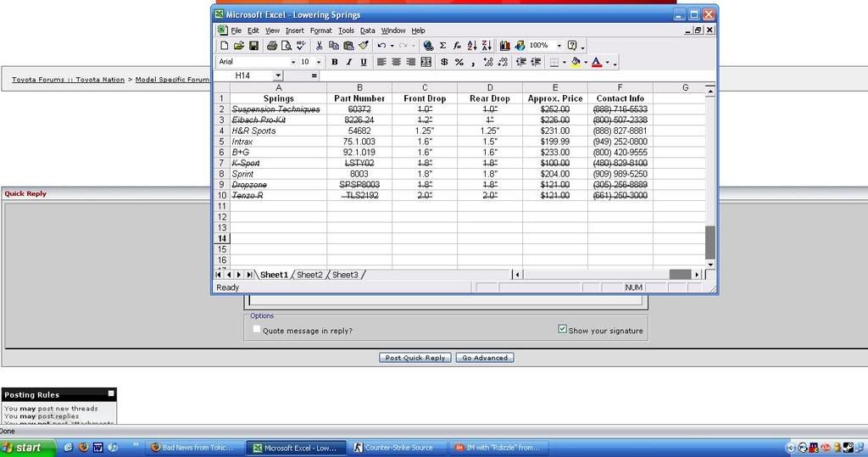The height and width of the screenshot is (457, 868).
Task: Toggle Italic formatting
Action: coord(348,62)
